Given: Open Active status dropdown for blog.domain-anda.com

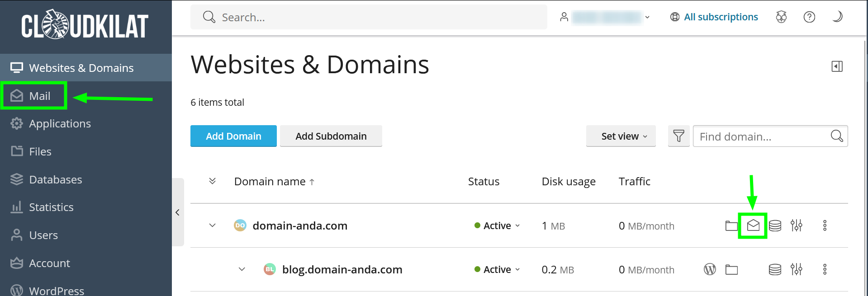Looking at the screenshot, I should 498,269.
